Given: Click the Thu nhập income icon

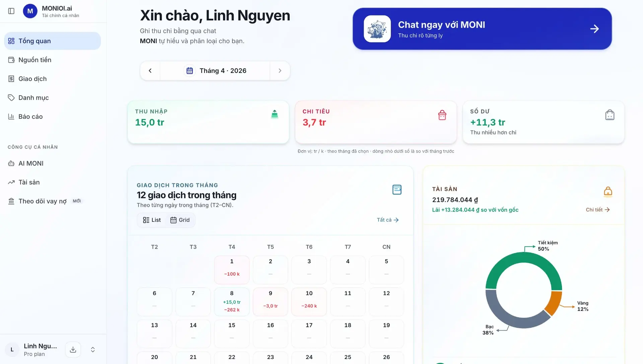Looking at the screenshot, I should 275,114.
